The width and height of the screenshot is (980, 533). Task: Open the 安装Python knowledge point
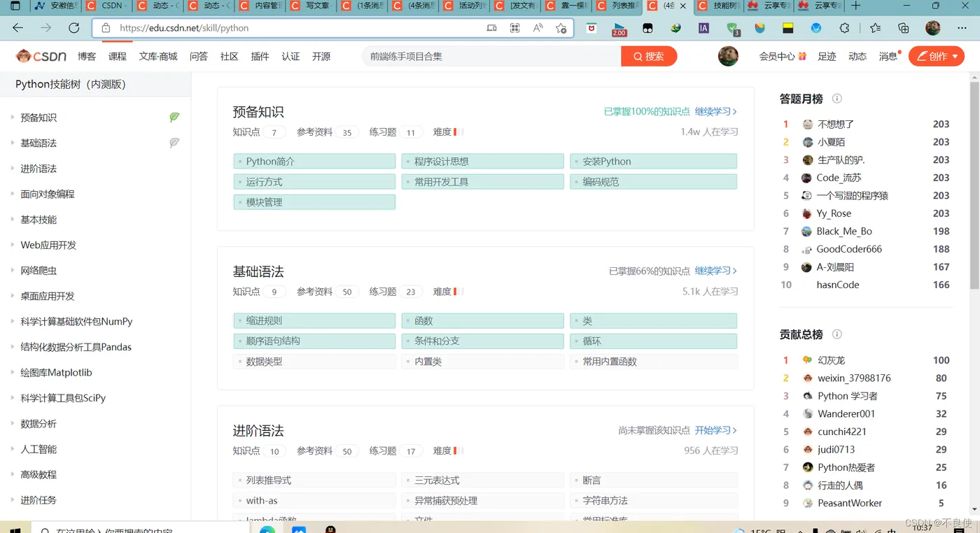[653, 162]
